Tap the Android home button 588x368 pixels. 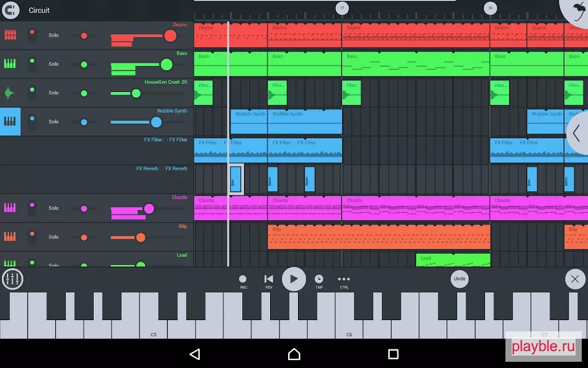[294, 354]
